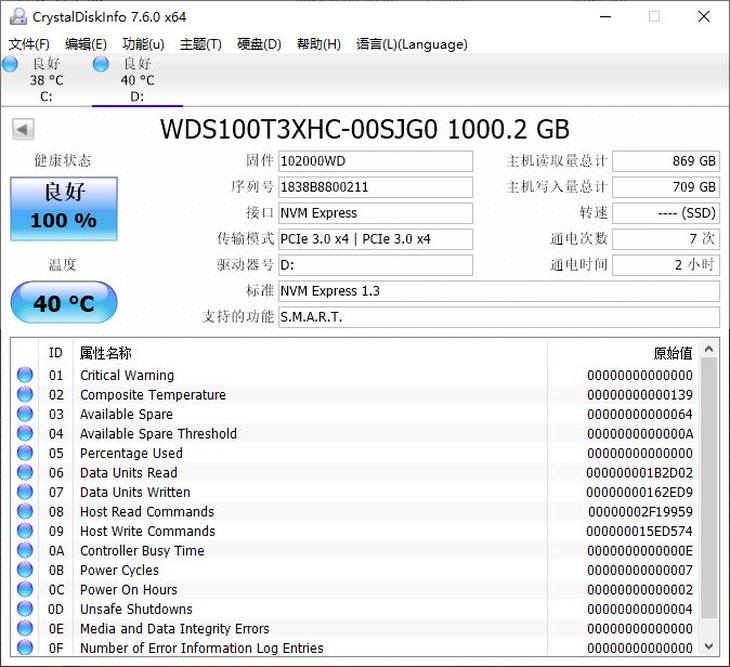Click the interface field NVM Express
730x667 pixels.
(x=375, y=213)
